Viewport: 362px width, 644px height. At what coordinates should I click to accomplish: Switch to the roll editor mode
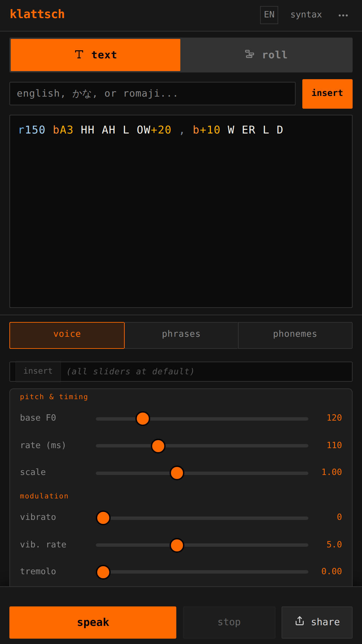tap(266, 55)
